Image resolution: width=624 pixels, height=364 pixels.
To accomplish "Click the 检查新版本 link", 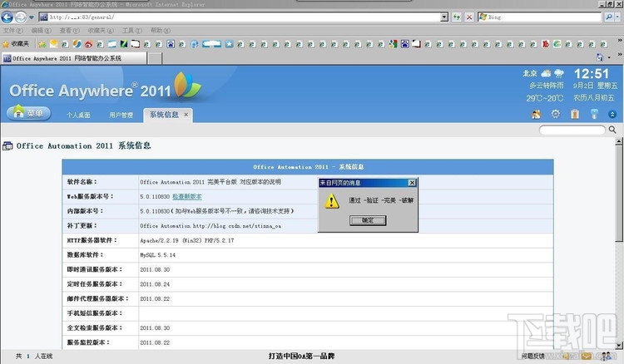I will click(187, 196).
